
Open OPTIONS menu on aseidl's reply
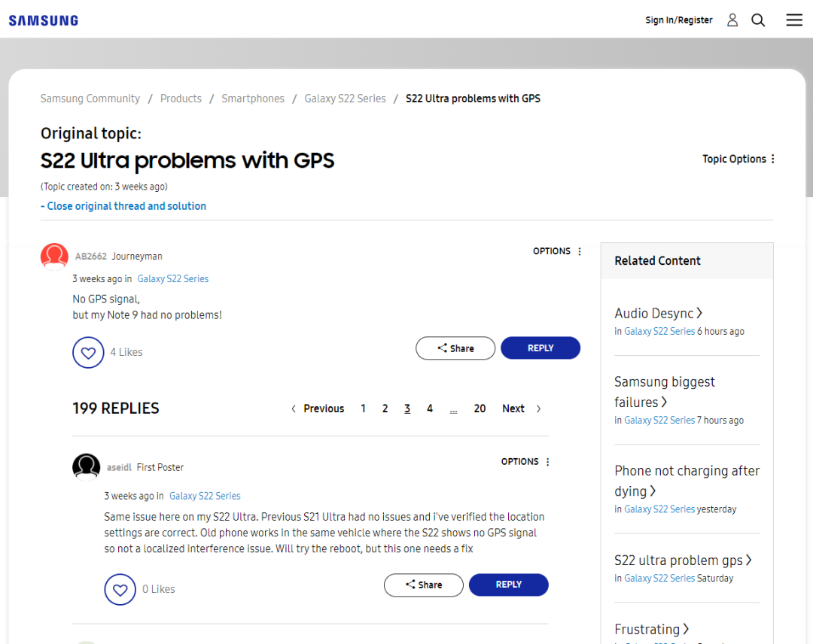(x=525, y=462)
